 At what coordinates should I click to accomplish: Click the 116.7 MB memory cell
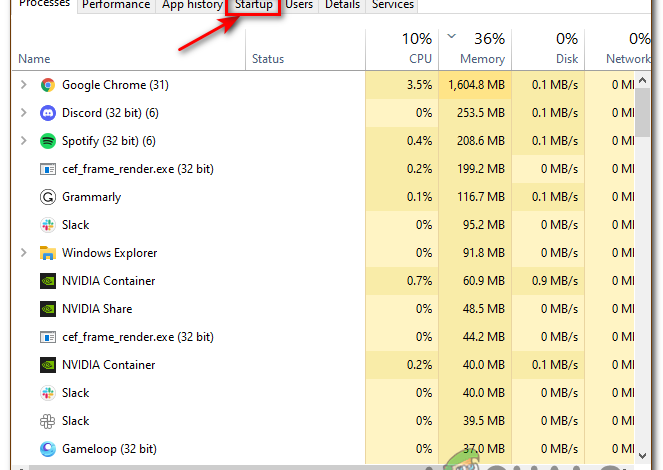(475, 197)
